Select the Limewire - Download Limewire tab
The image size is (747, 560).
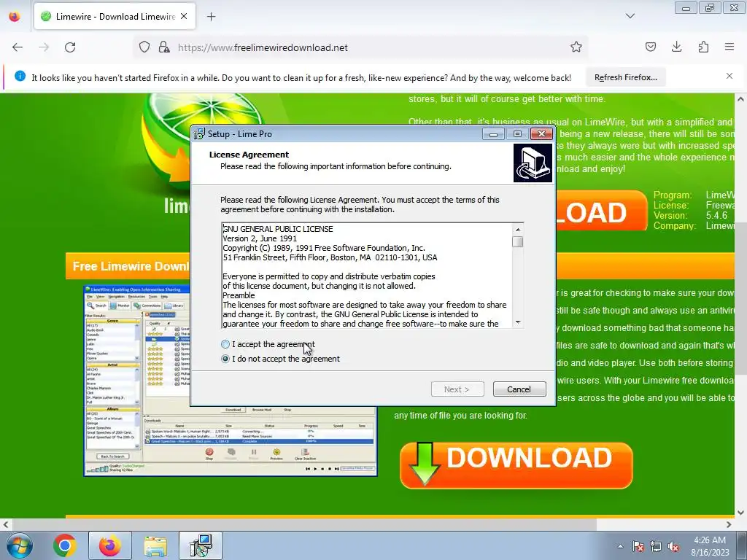pos(115,17)
